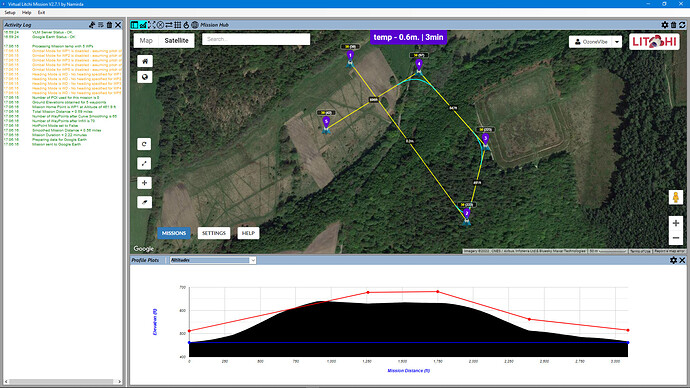Click Activity Log horizontal scrollbar
This screenshot has height=388, width=690.
point(62,381)
